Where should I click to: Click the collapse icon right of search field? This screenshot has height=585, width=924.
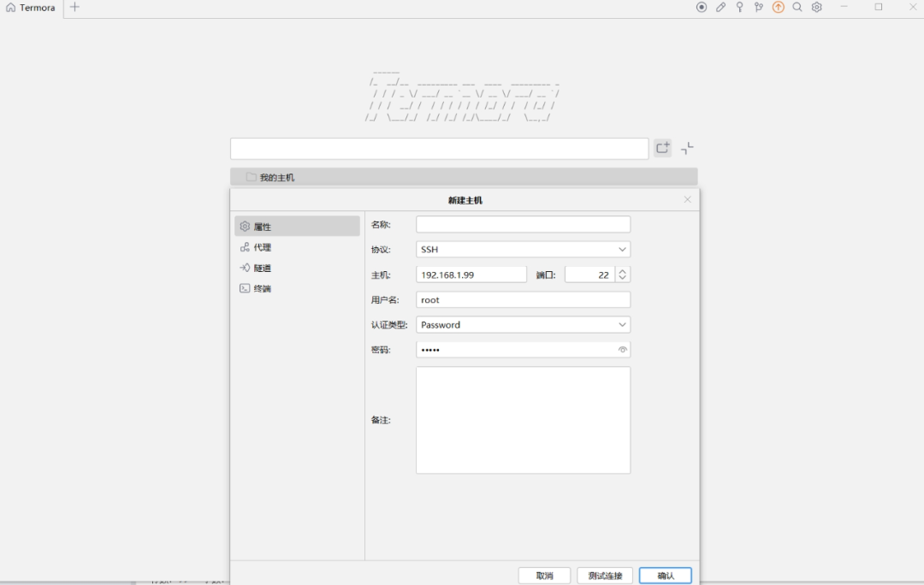[x=687, y=148]
